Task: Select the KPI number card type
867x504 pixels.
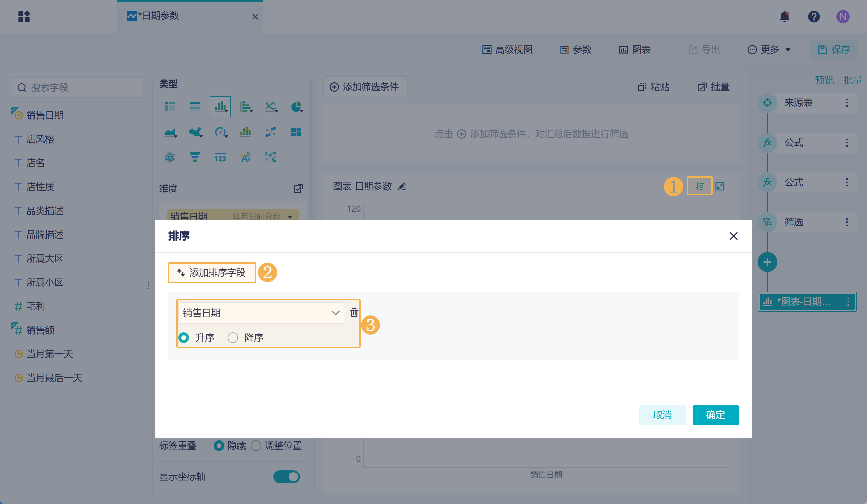Action: 220,157
